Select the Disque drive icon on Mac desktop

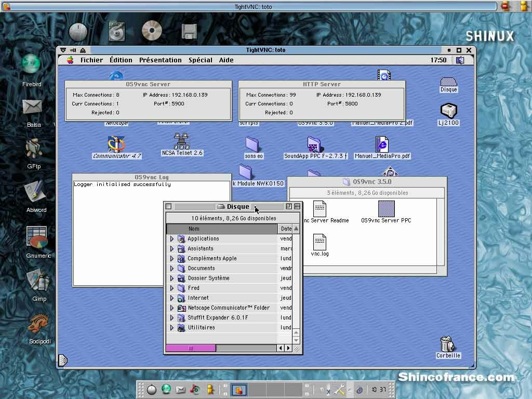448,82
